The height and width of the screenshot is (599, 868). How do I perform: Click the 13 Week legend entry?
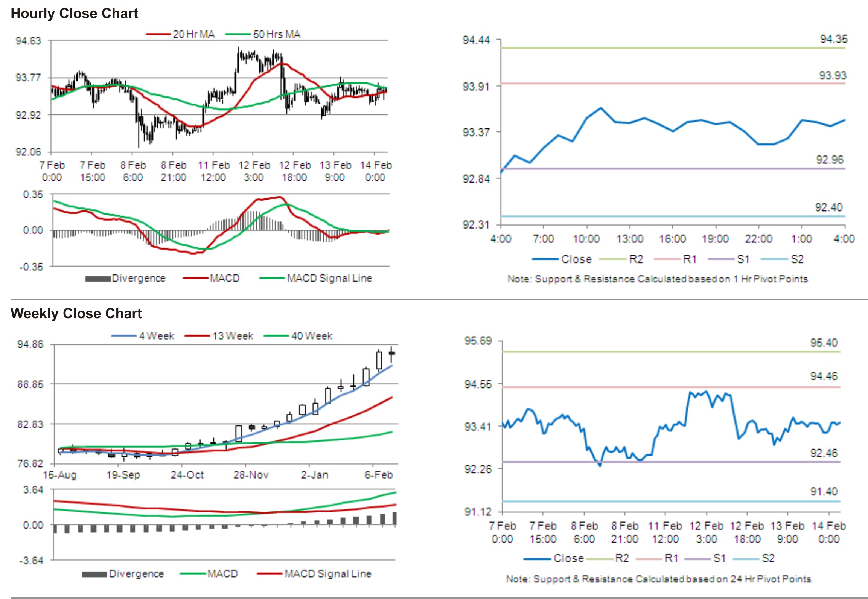pos(219,335)
